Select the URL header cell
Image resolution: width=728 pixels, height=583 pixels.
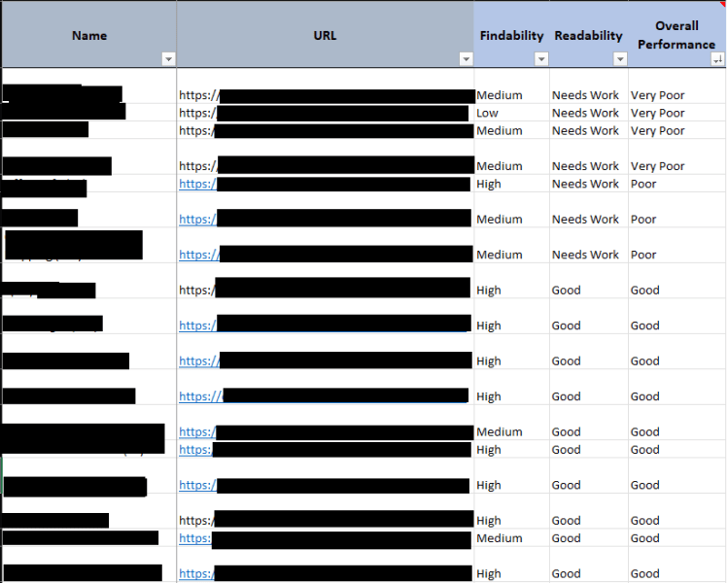pyautogui.click(x=325, y=35)
